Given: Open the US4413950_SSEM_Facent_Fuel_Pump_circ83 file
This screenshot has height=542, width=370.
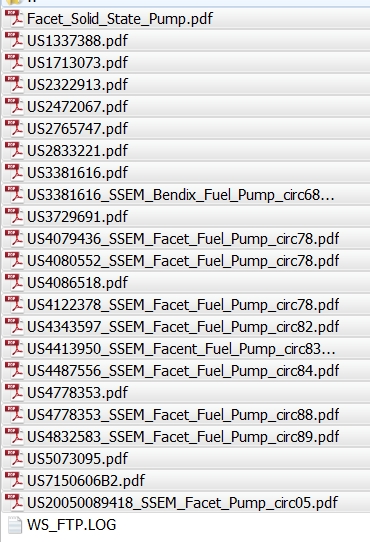Looking at the screenshot, I should point(186,348).
